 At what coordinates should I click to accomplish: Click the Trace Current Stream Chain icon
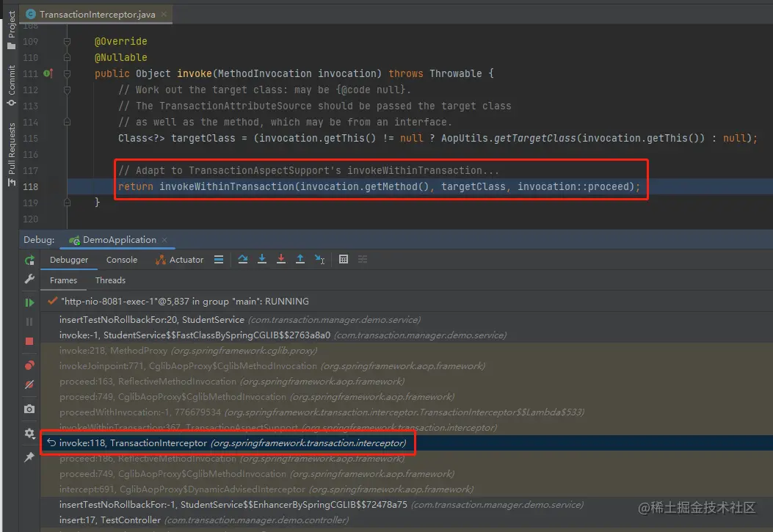363,259
